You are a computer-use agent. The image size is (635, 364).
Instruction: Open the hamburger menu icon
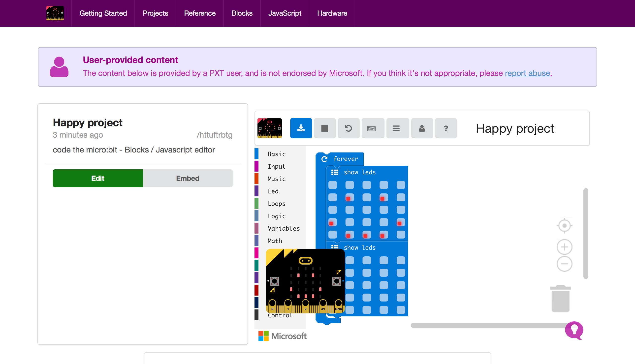pos(396,128)
